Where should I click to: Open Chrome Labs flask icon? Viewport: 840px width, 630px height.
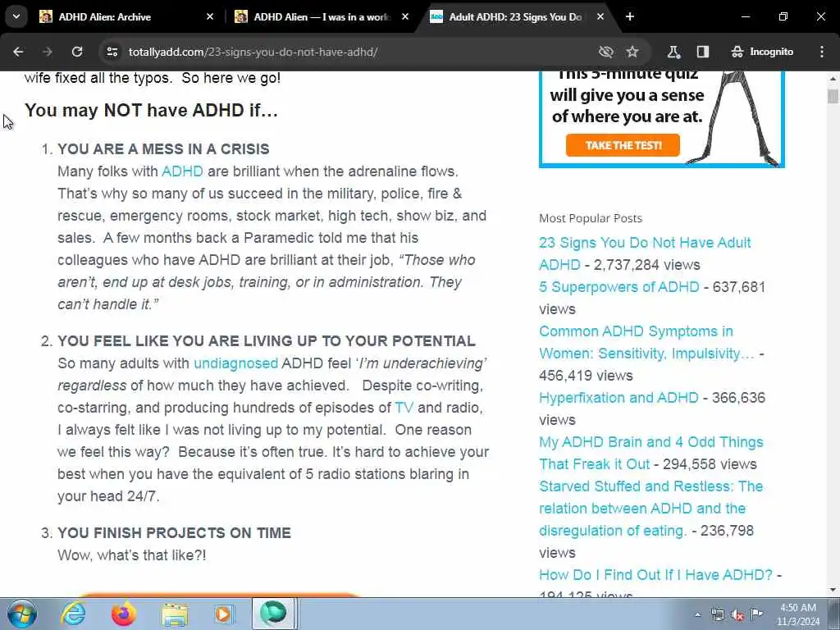[673, 52]
